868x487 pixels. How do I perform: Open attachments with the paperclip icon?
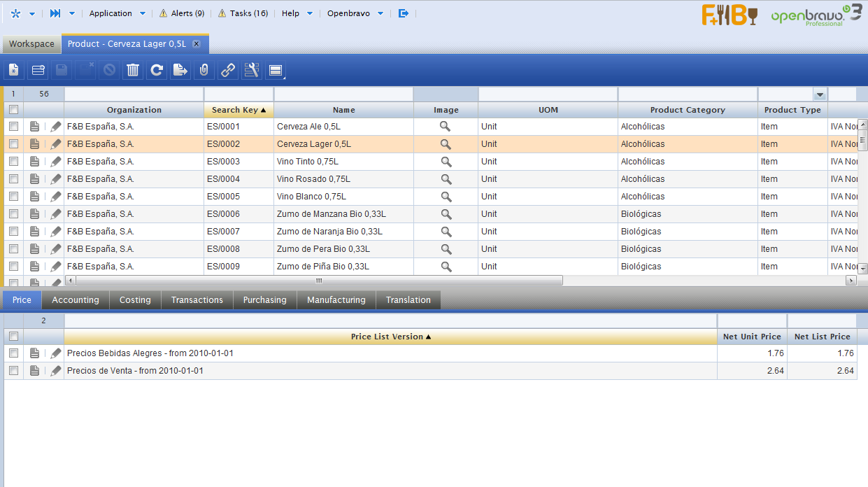point(204,70)
